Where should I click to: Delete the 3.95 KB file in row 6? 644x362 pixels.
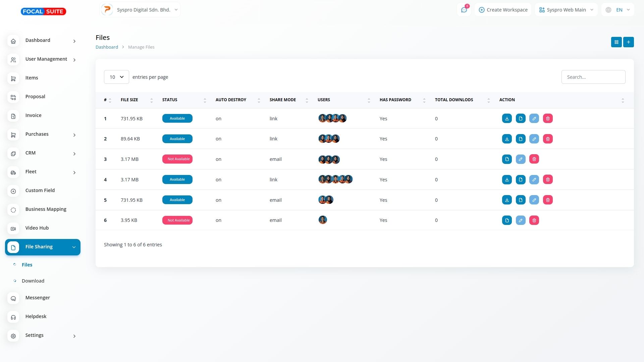click(534, 220)
